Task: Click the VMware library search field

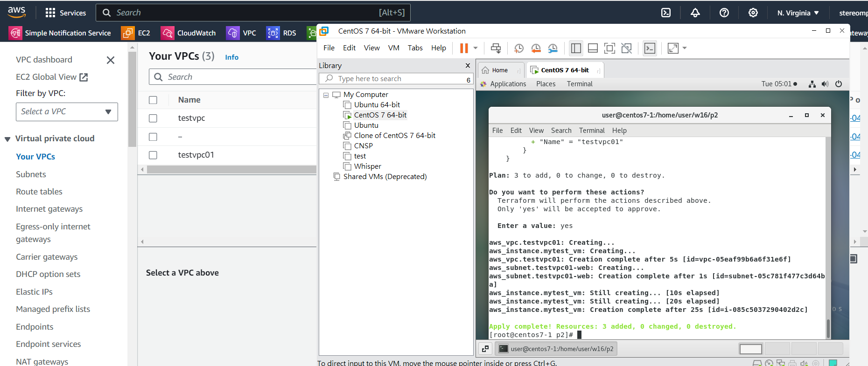Action: pos(396,79)
